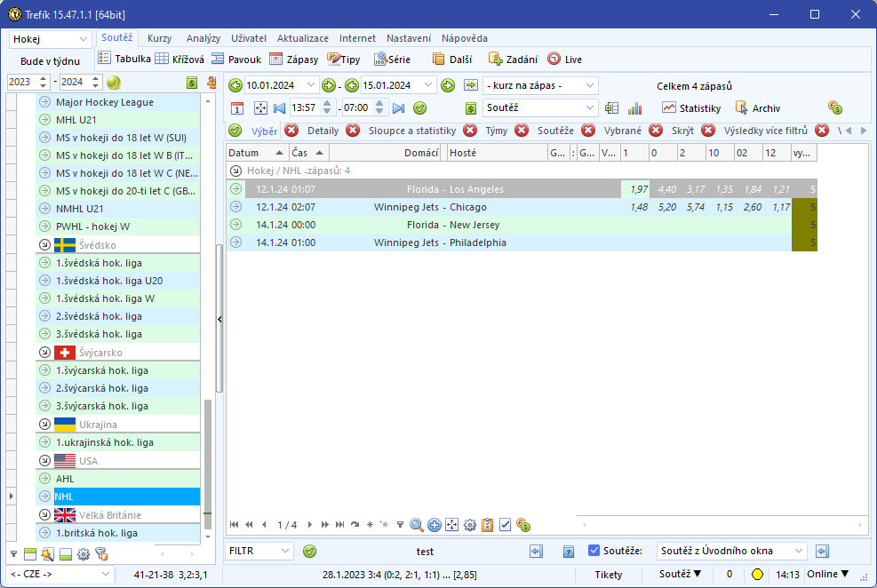Image resolution: width=877 pixels, height=588 pixels.
Task: Open the Další toolbar item
Action: (452, 60)
